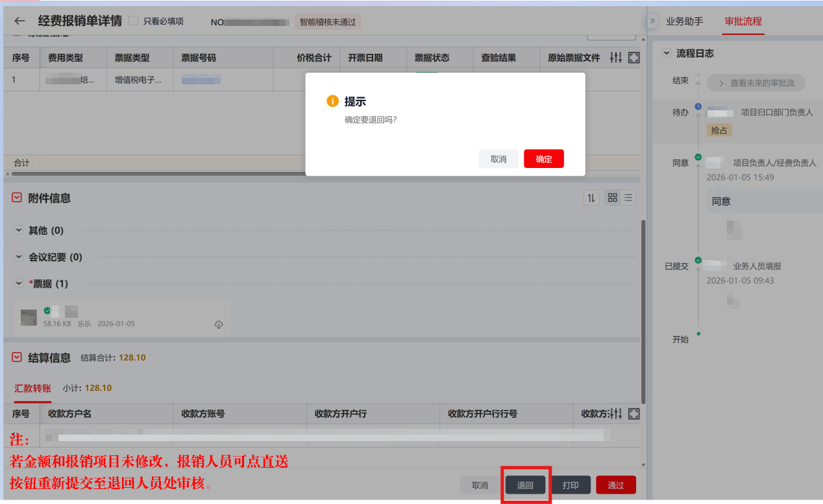Click the 票据 attachment thumbnail
The height and width of the screenshot is (504, 823).
pos(29,317)
